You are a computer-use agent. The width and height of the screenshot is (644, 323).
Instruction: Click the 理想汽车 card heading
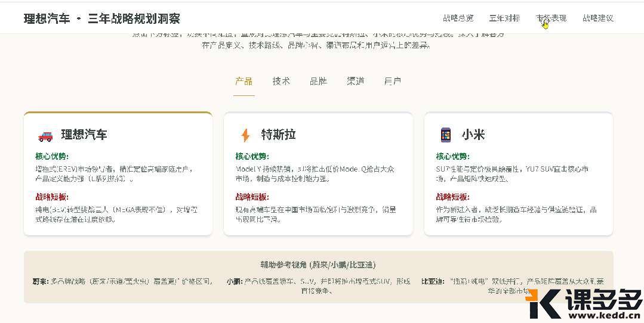click(x=84, y=135)
